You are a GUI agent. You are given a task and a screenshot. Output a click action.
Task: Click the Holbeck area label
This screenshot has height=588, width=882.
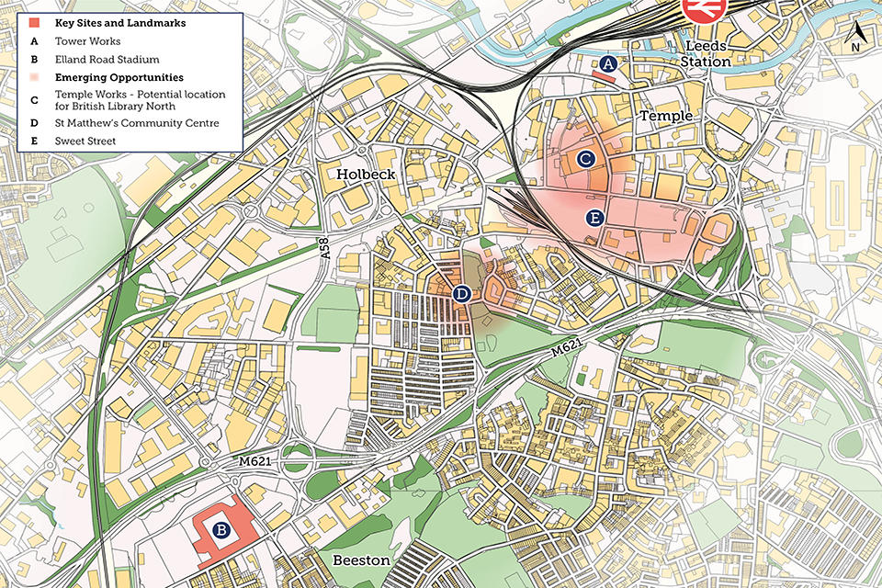tap(365, 173)
